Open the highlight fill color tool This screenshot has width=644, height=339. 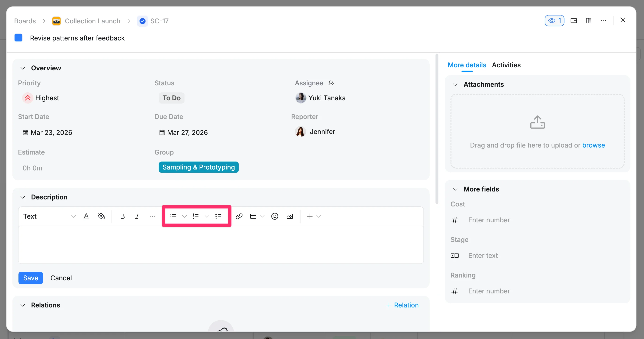(x=101, y=216)
